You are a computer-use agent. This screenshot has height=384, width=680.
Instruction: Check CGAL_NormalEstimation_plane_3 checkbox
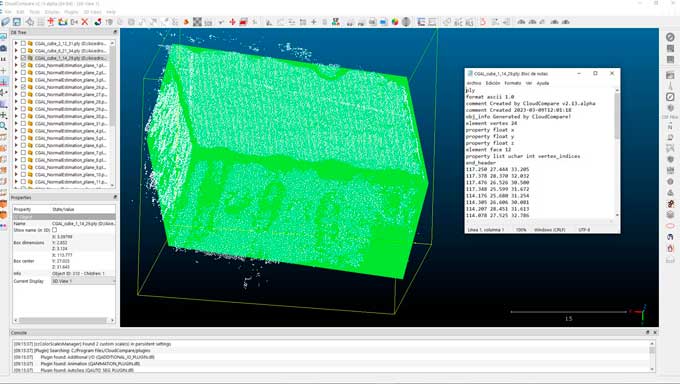point(23,80)
